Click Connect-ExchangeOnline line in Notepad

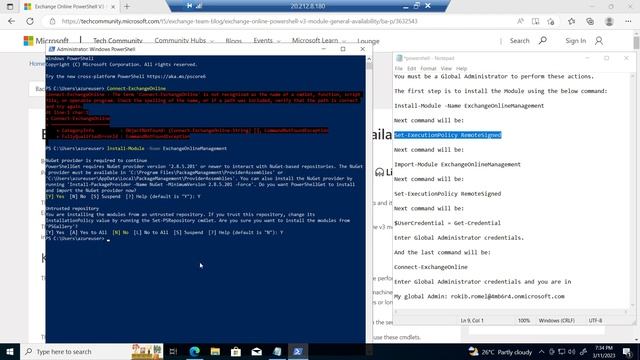tap(431, 267)
